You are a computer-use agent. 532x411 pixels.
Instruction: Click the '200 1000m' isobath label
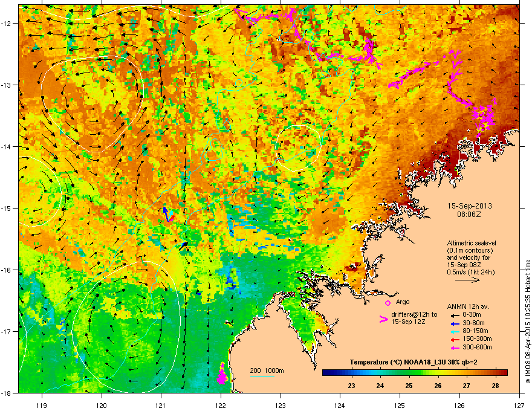click(267, 371)
